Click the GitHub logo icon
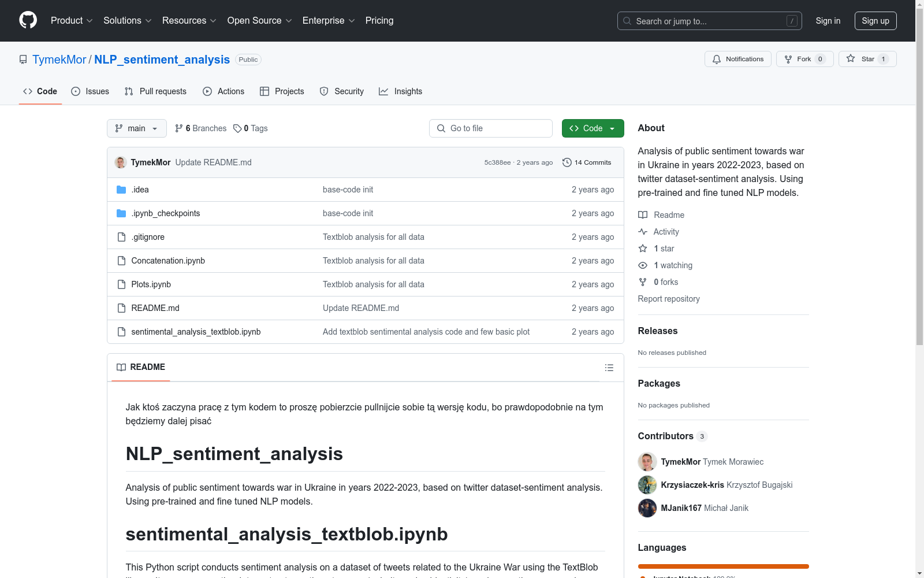Screen dimensions: 924x578 tap(28, 20)
